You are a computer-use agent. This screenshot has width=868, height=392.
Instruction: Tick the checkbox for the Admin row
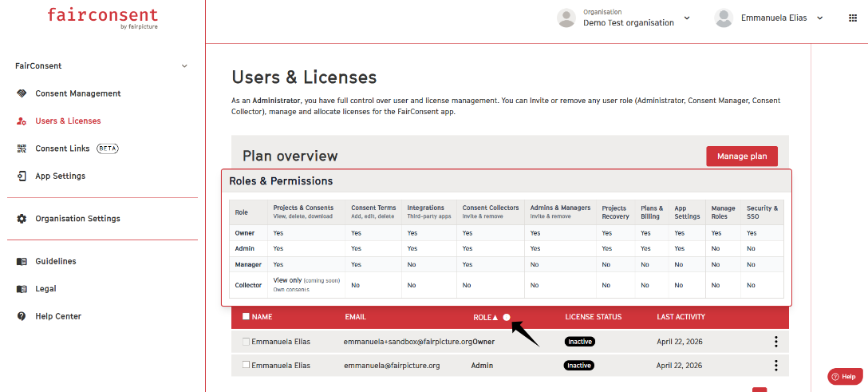click(246, 366)
